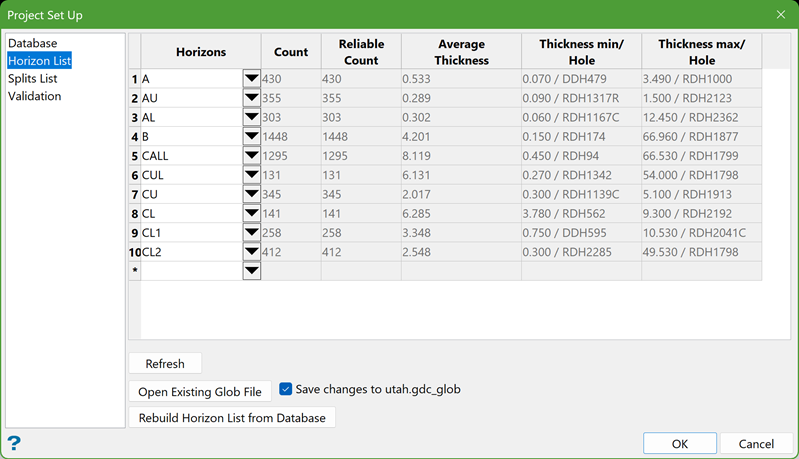Click the Count column header

(x=291, y=51)
